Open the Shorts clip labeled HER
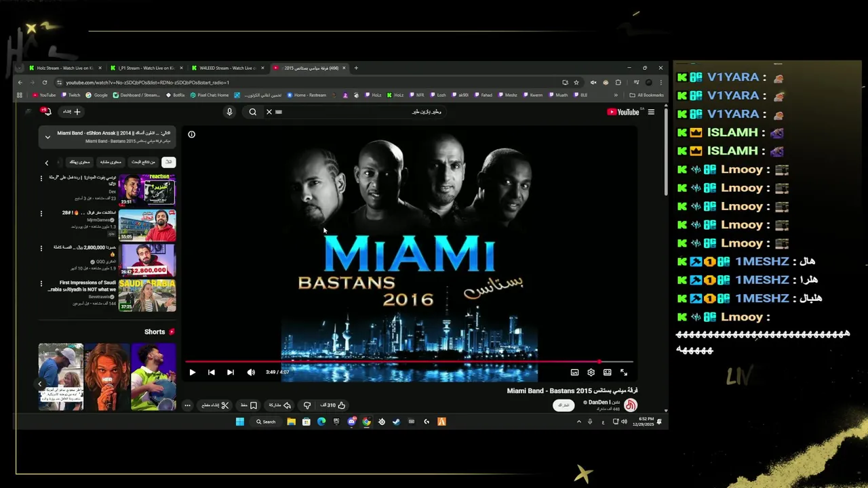This screenshot has height=488, width=868. pyautogui.click(x=107, y=377)
